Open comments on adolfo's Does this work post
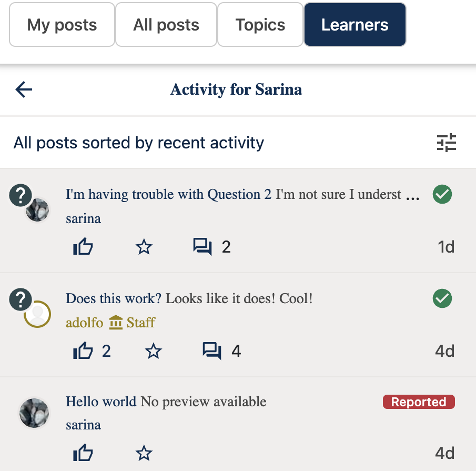Image resolution: width=476 pixels, height=471 pixels. [x=212, y=350]
